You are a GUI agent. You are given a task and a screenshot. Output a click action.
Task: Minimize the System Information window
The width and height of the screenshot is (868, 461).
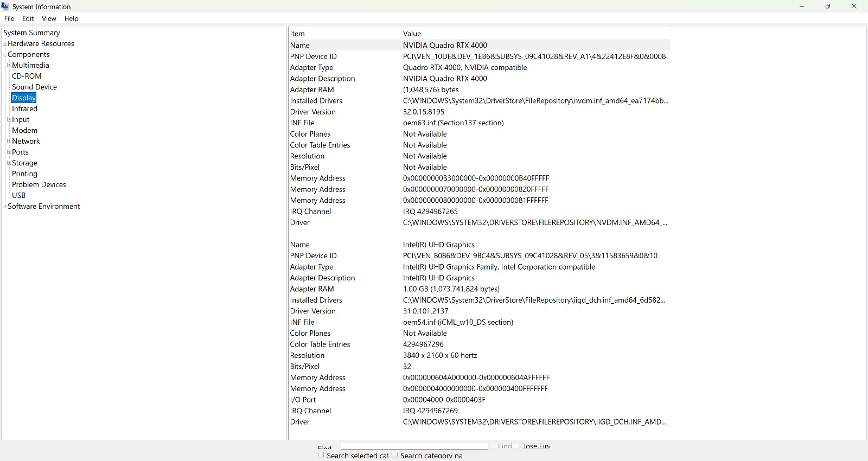tap(802, 7)
